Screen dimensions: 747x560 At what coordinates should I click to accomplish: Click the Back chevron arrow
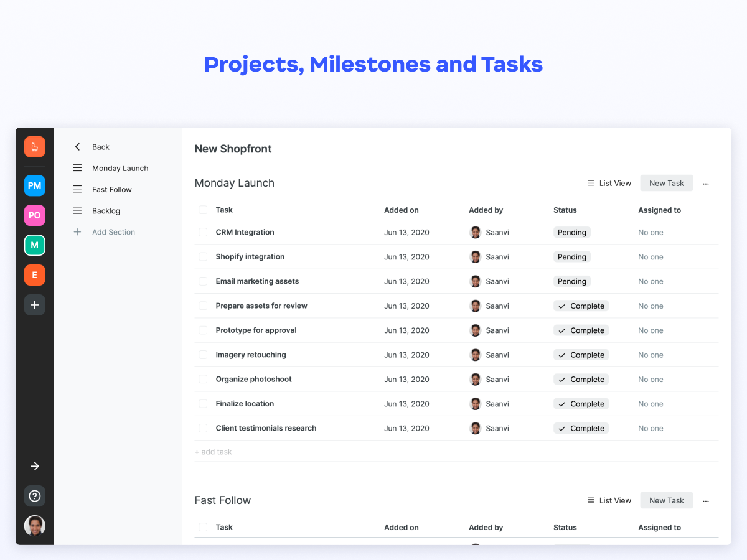pyautogui.click(x=77, y=147)
